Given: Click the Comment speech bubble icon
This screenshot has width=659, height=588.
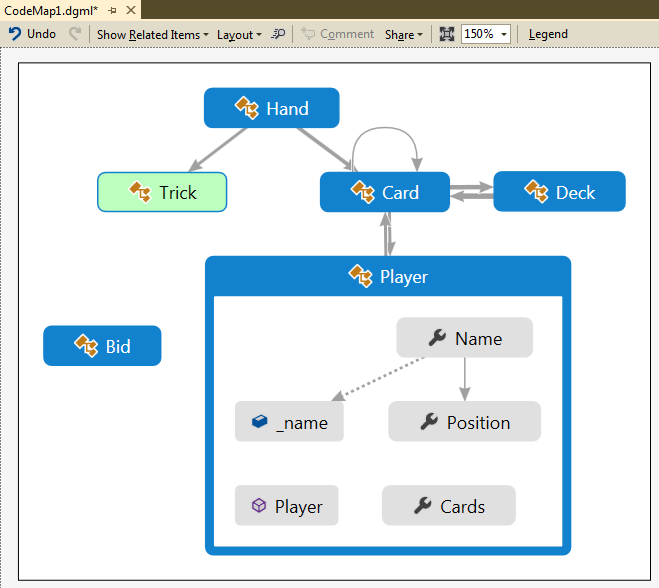Looking at the screenshot, I should coord(308,34).
